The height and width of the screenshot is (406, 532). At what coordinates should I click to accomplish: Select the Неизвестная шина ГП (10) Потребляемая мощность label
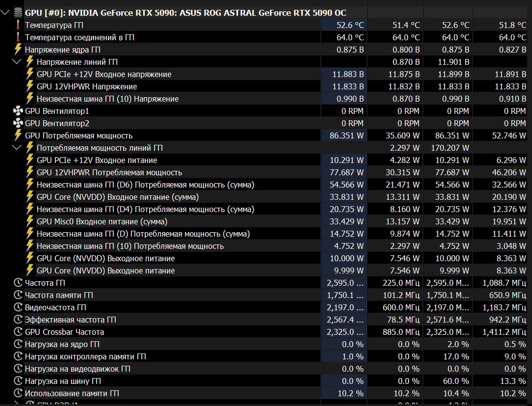(130, 246)
